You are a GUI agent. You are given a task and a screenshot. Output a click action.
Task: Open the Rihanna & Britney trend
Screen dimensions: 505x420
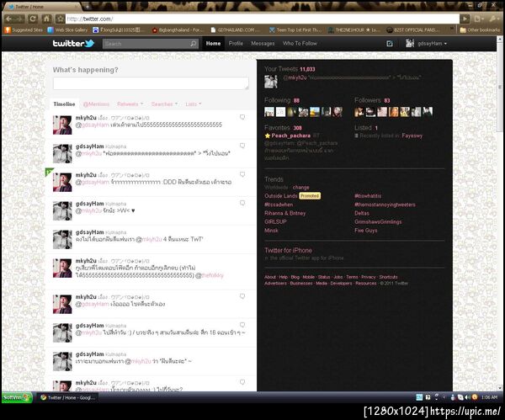284,213
